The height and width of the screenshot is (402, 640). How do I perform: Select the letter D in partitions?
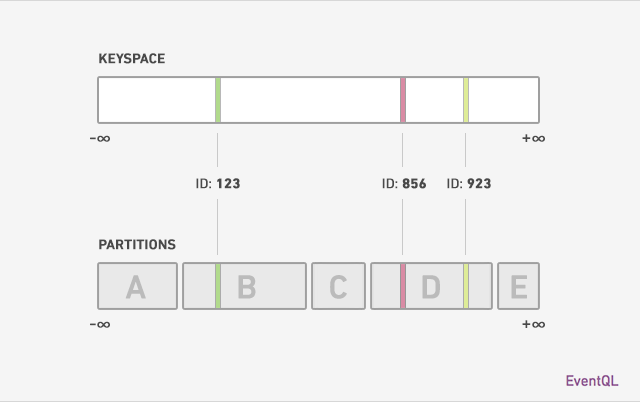[x=431, y=287]
